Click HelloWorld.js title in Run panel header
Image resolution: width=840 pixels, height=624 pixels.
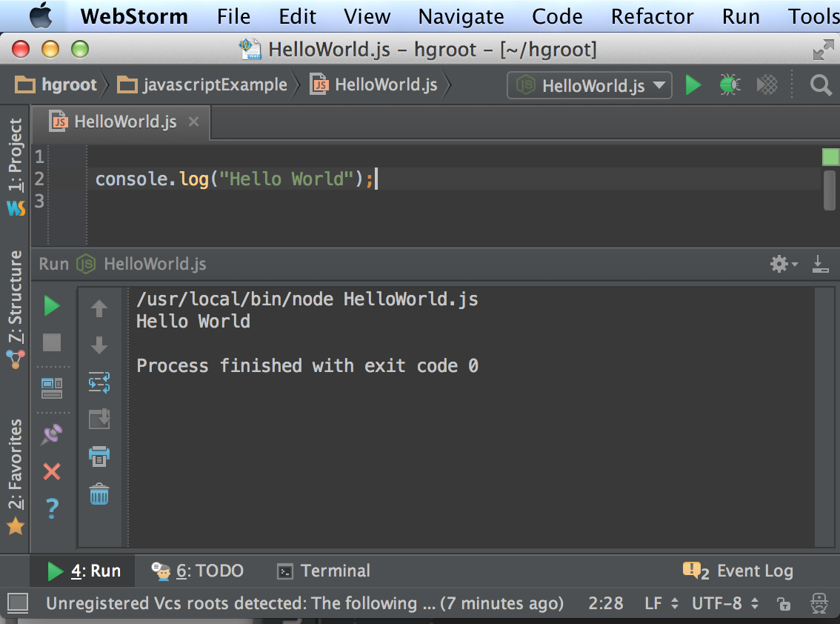tap(155, 264)
